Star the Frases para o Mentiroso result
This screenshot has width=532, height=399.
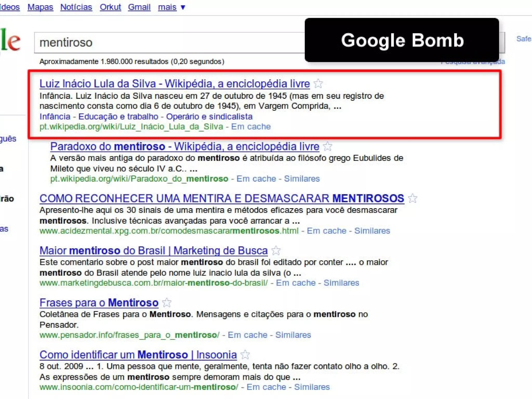167,303
